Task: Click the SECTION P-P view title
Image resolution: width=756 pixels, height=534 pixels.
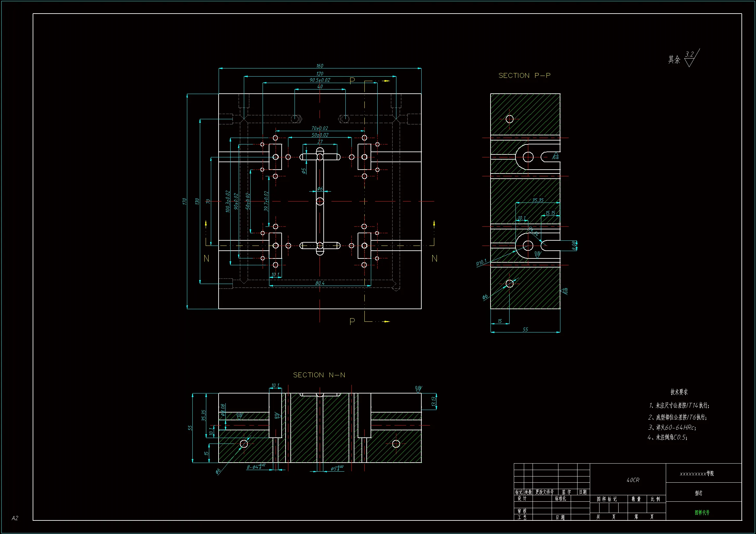Action: tap(524, 76)
